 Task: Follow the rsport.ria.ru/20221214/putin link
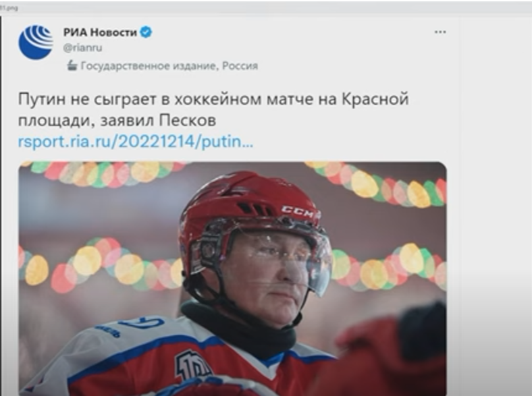pos(136,142)
